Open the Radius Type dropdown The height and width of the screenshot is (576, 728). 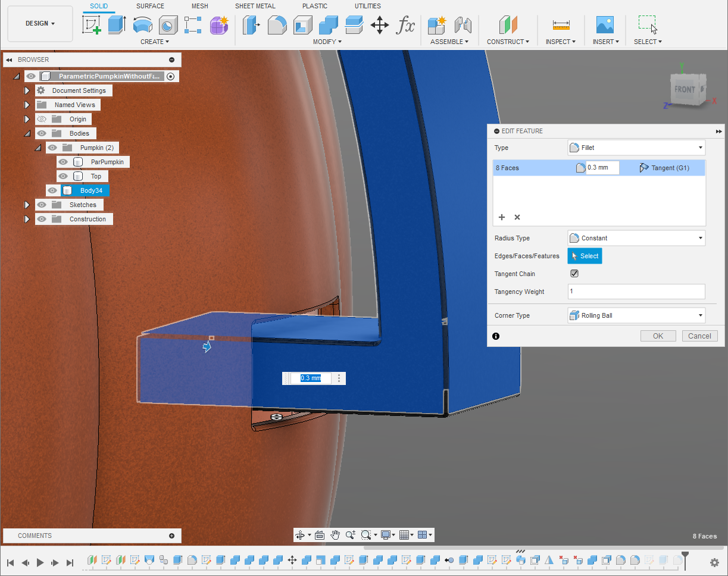[636, 238]
